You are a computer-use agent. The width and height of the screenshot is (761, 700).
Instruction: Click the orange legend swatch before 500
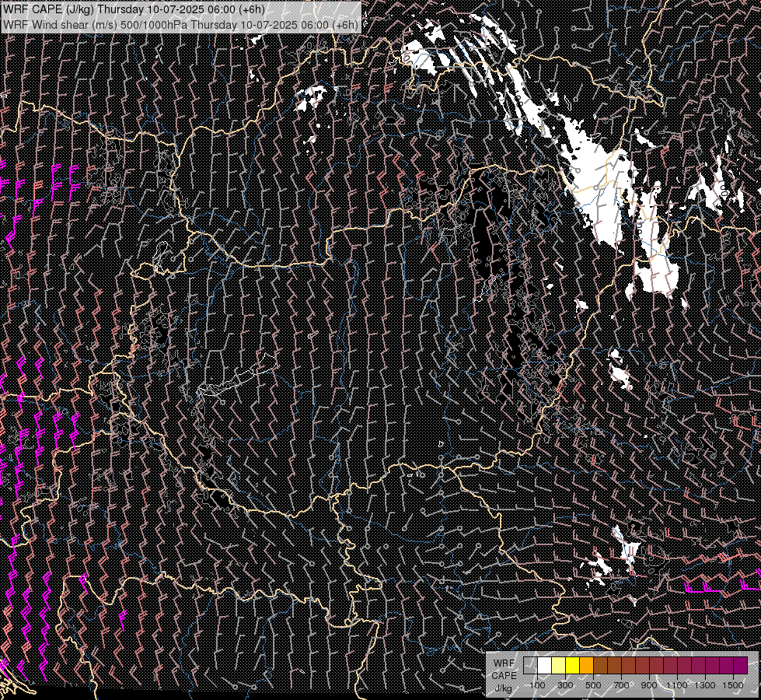[586, 666]
